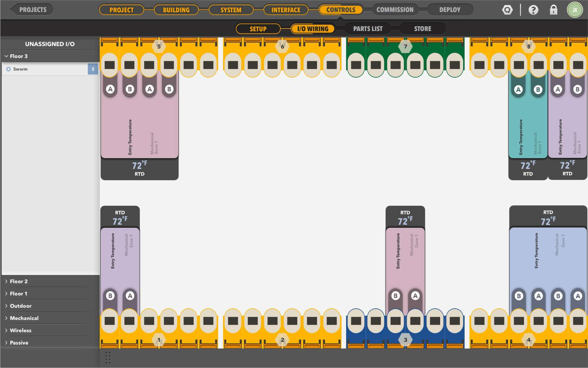Open the Commission step tab
This screenshot has height=368, width=588.
tap(395, 10)
